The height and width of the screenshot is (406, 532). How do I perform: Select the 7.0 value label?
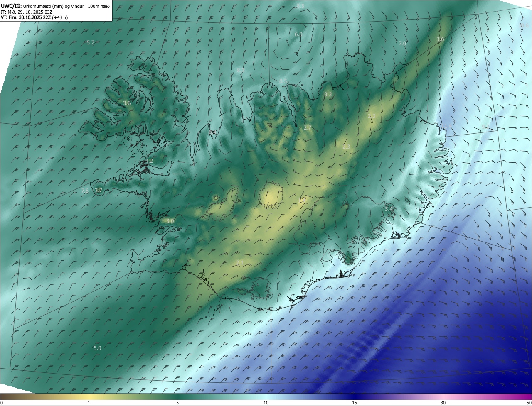(x=402, y=44)
